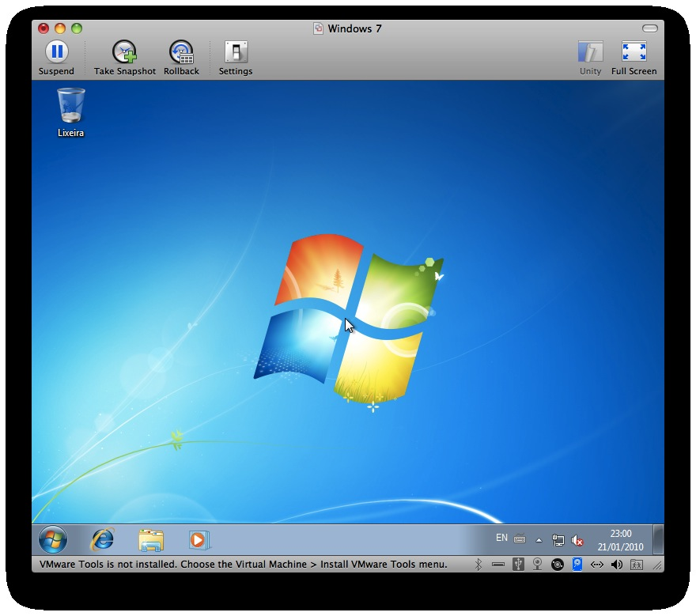Open the Windows Start menu
Screen dimensions: 696x616
click(x=53, y=539)
